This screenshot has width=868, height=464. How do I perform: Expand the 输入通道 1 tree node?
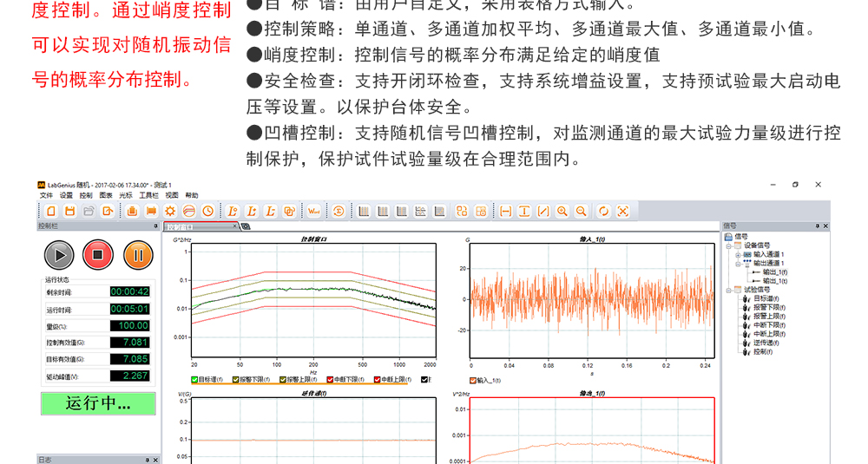(x=737, y=255)
